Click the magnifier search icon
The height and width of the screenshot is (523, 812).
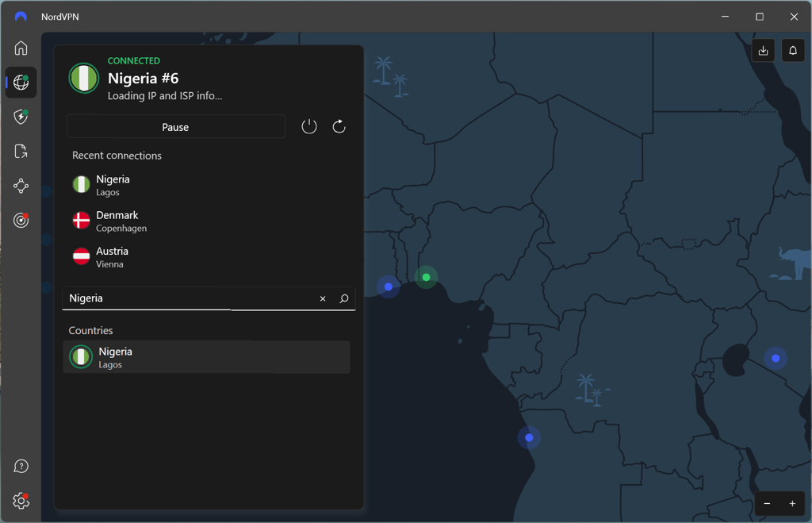344,298
